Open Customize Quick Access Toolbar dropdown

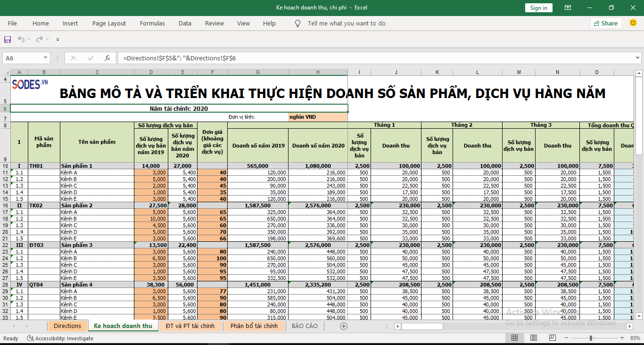(58, 40)
